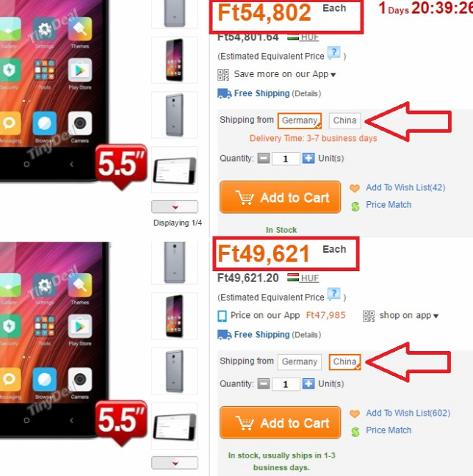This screenshot has height=476, width=473.
Task: Click the heart icon beside Add To Wish List(42)
Action: (x=355, y=188)
